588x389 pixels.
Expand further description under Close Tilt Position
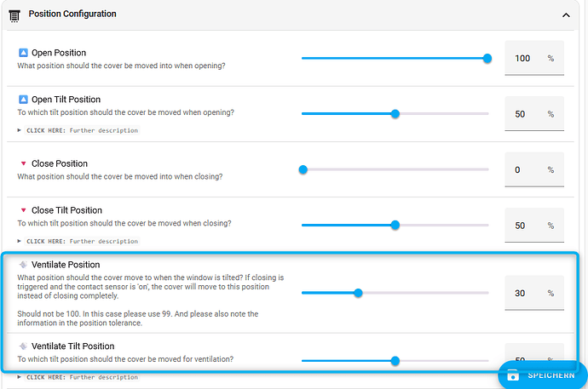tap(78, 241)
